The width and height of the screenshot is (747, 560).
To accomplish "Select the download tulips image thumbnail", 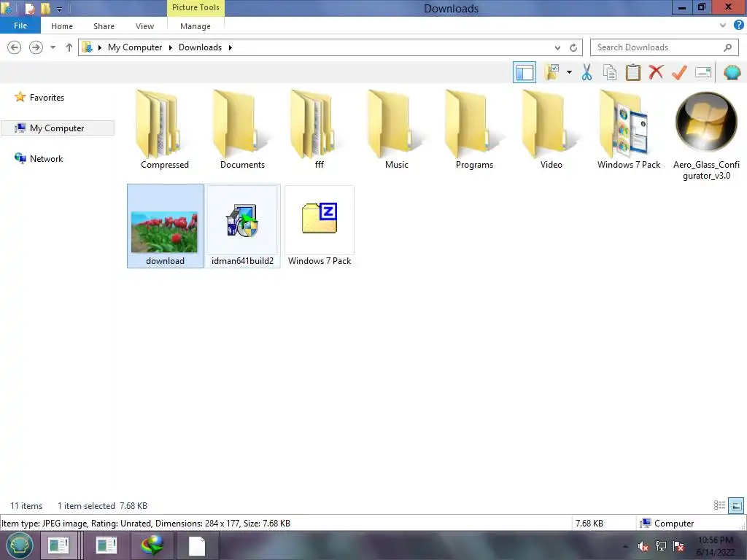I will tap(165, 226).
